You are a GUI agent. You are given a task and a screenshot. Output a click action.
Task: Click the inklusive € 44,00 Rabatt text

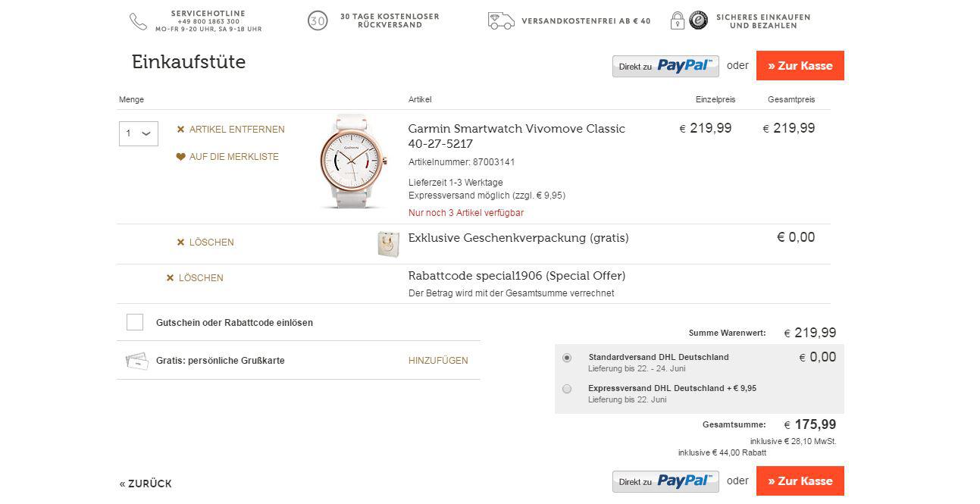722,452
